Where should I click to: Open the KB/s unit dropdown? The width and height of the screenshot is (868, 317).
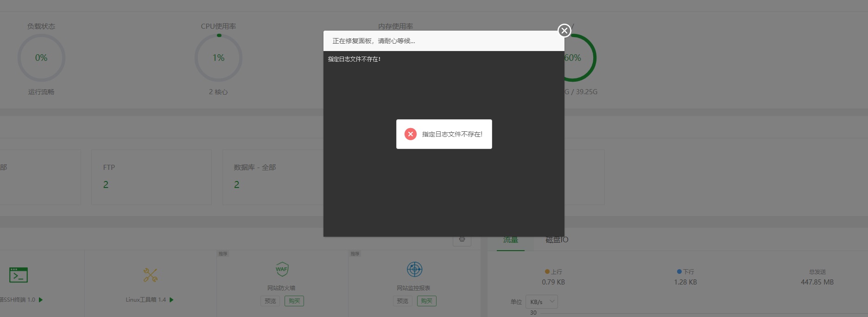(x=542, y=302)
